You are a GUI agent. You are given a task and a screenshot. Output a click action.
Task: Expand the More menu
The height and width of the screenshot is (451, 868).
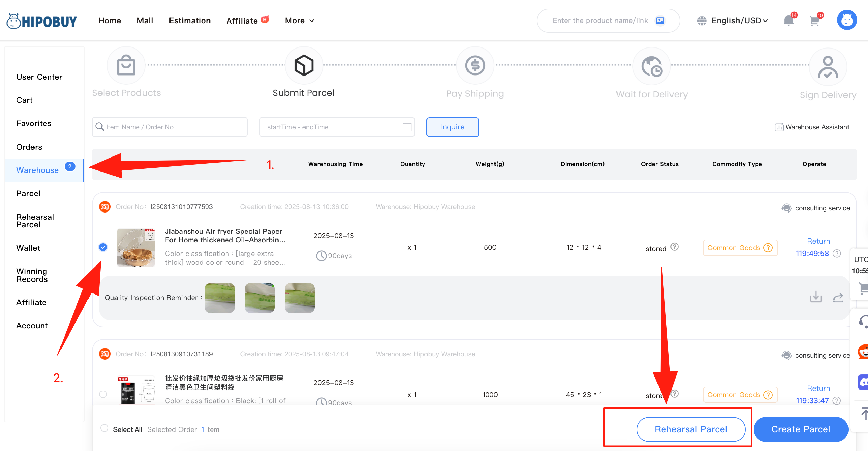(299, 21)
